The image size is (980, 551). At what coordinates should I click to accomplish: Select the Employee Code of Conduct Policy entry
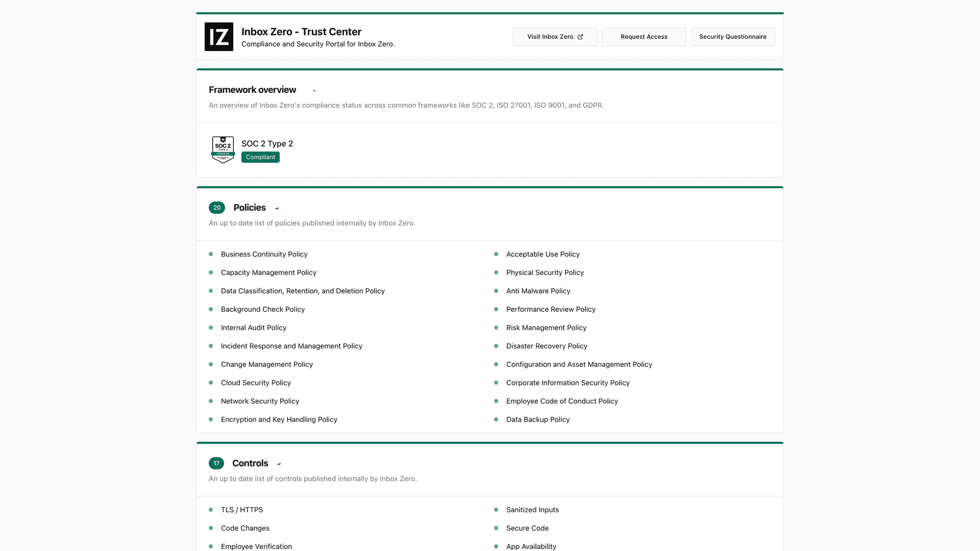coord(562,401)
